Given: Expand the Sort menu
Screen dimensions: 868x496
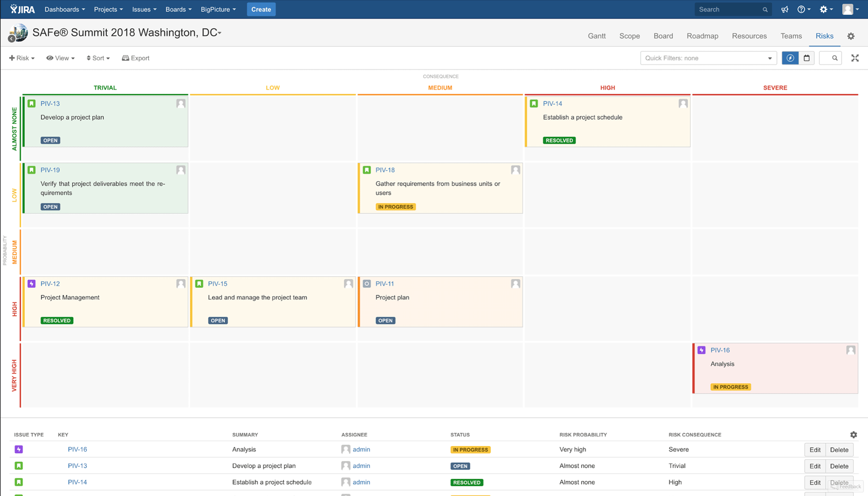Looking at the screenshot, I should pos(98,58).
